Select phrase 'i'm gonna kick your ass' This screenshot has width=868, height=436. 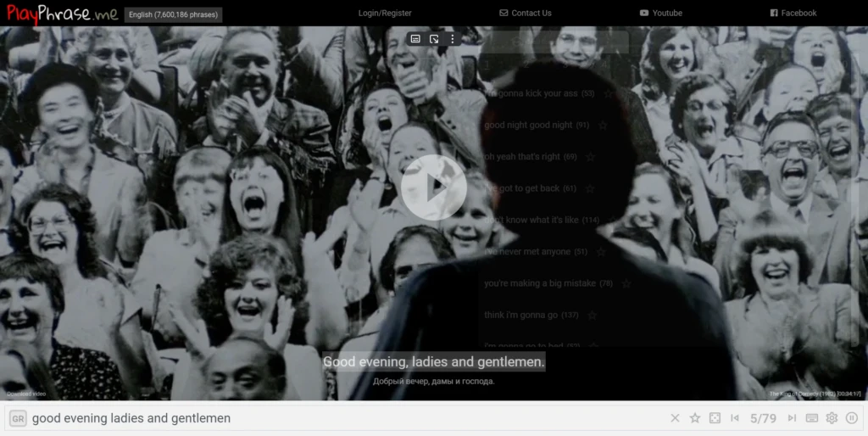[x=531, y=93]
